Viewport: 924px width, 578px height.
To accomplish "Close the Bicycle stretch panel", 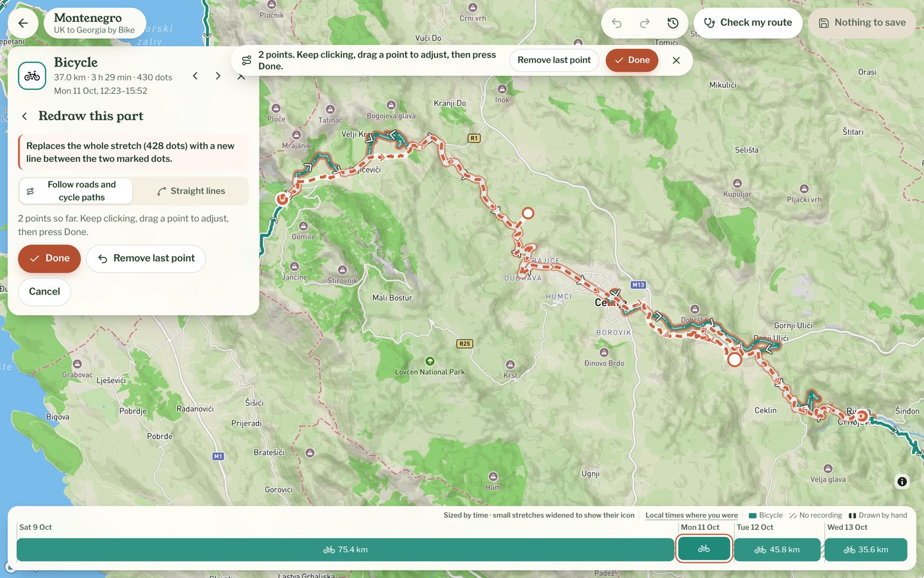I will (x=241, y=76).
